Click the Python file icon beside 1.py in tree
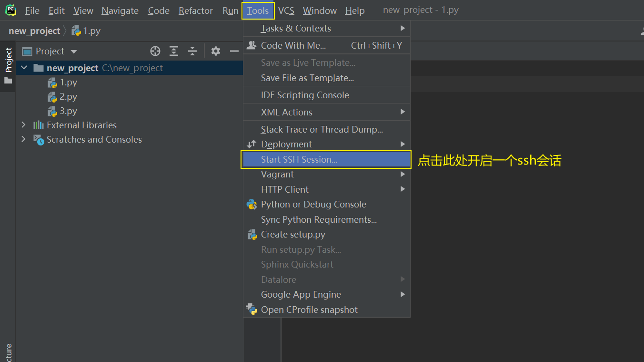Viewport: 644px width, 362px height. point(52,83)
